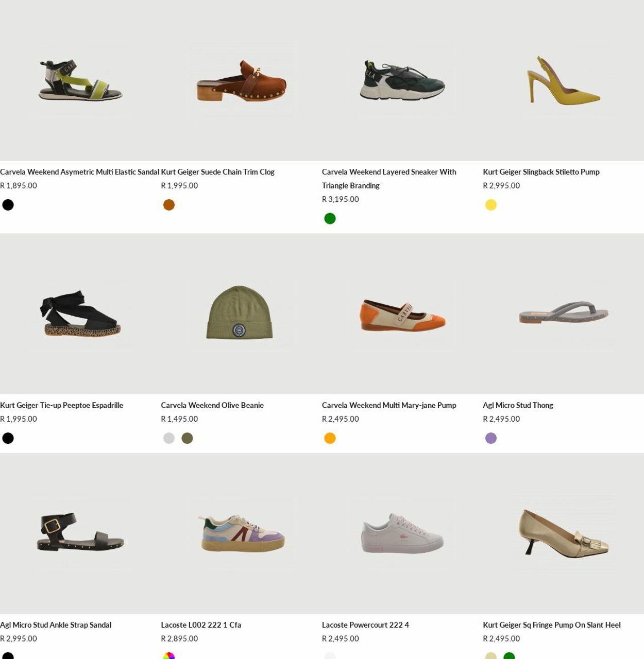Click price R 2,495.00 of Sq Fringe Pump
Image resolution: width=644 pixels, height=659 pixels.
[x=501, y=638]
